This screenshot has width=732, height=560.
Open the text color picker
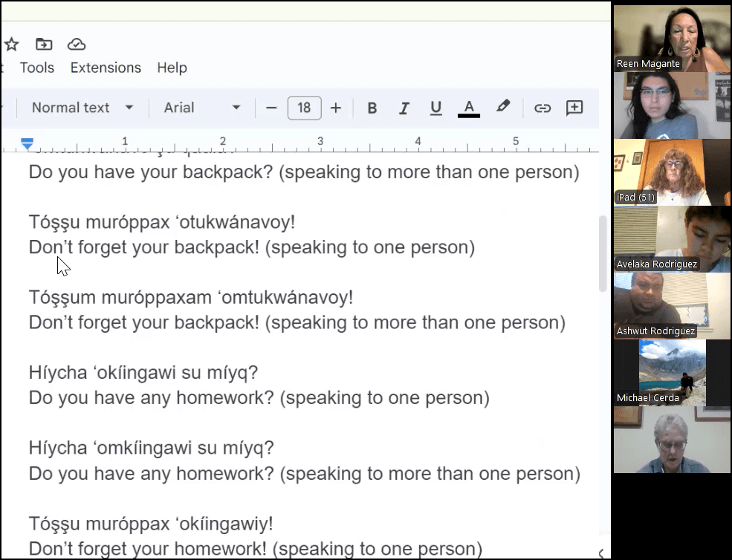pyautogui.click(x=469, y=108)
